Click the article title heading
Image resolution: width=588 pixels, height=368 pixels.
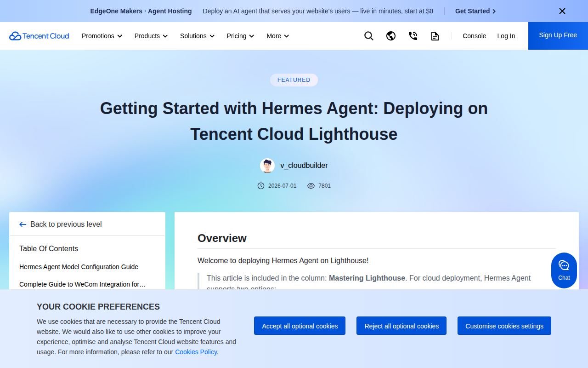coord(294,121)
